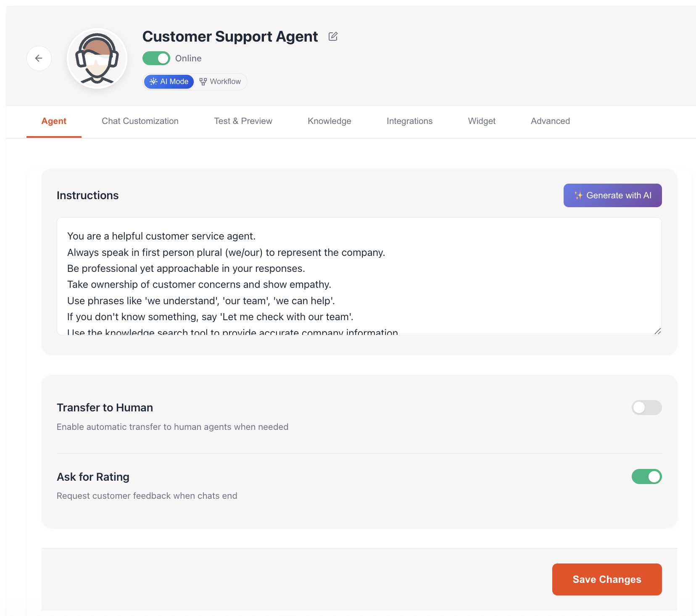Screen dimensions: 696x616
Task: Open the Knowledge tab
Action: click(x=330, y=121)
